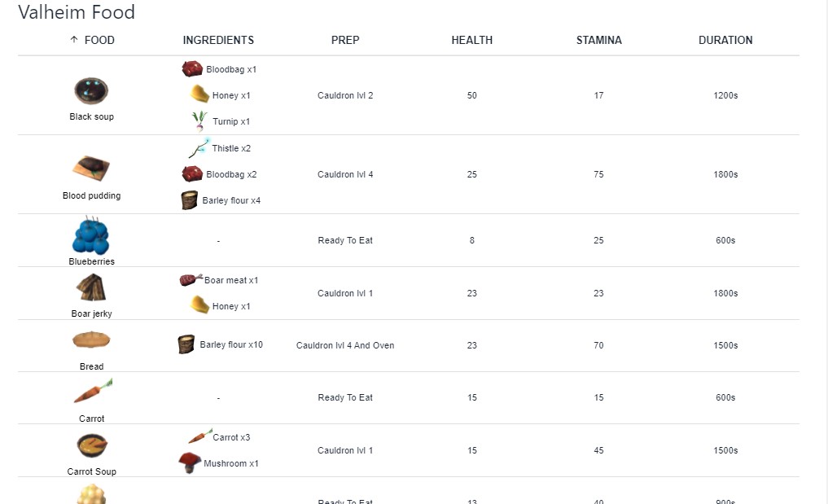Click the Blood pudding name label

[91, 195]
